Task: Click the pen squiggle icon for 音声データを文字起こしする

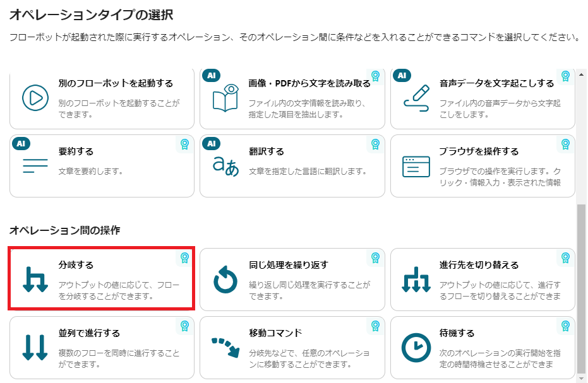Action: (416, 98)
